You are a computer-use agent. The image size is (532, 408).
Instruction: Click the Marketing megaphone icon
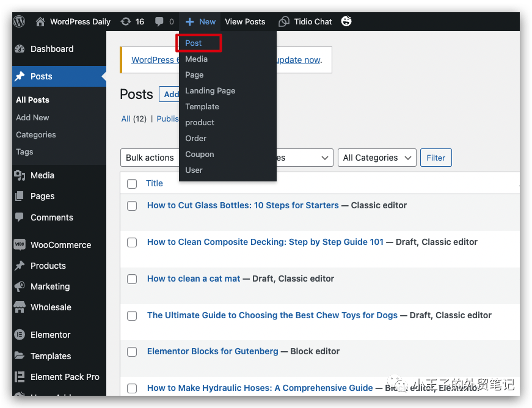pyautogui.click(x=20, y=286)
